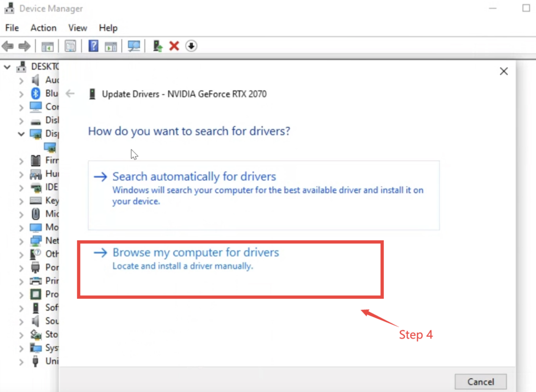Click the Update device driver toolbar icon
Image resolution: width=536 pixels, height=392 pixels.
(158, 46)
